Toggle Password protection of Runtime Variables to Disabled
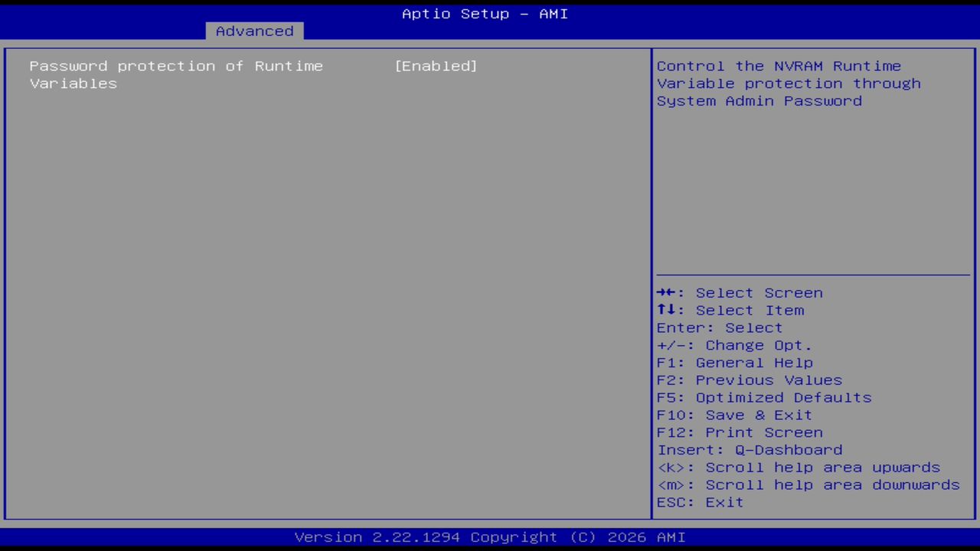This screenshot has width=980, height=551. [x=436, y=66]
